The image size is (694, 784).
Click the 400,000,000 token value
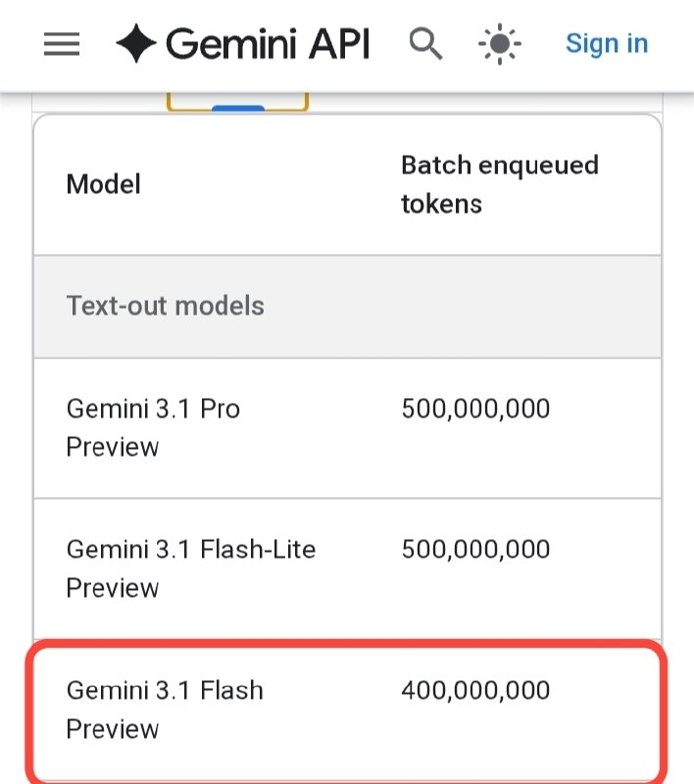click(x=475, y=690)
